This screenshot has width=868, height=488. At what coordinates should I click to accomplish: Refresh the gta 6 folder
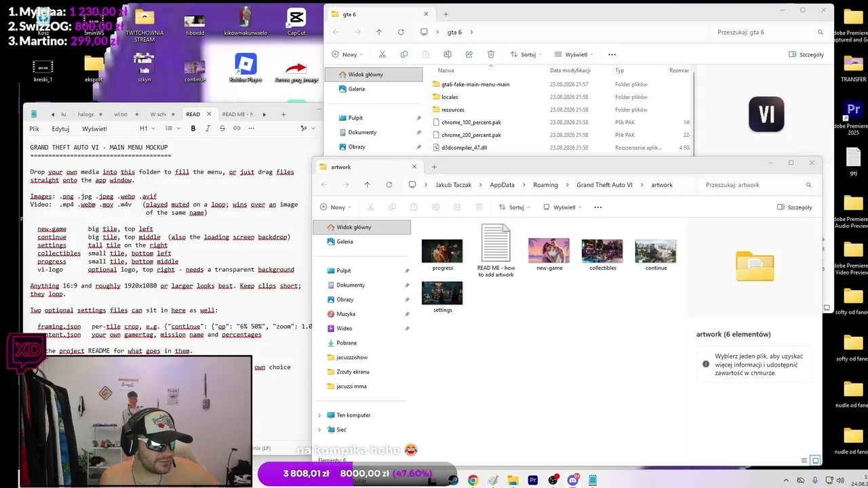click(x=401, y=32)
